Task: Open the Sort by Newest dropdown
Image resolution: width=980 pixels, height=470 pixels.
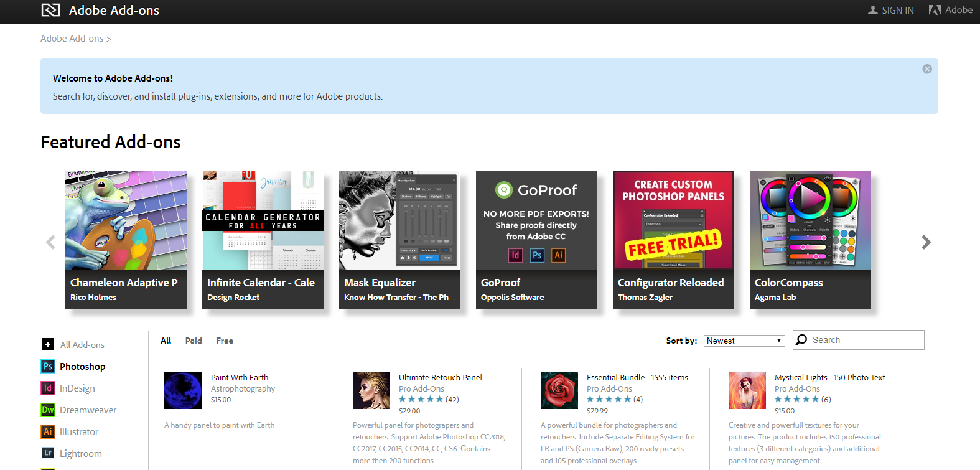Action: tap(744, 341)
